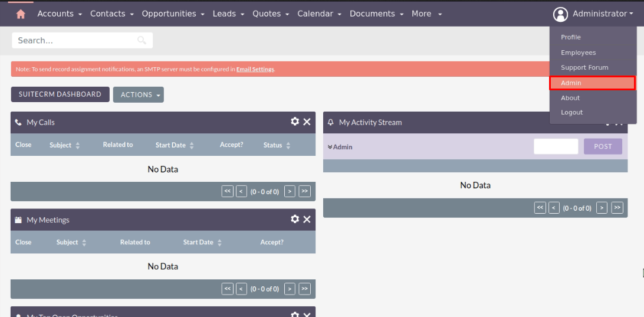644x317 pixels.
Task: Close the My Calls dashlet
Action: (x=307, y=122)
